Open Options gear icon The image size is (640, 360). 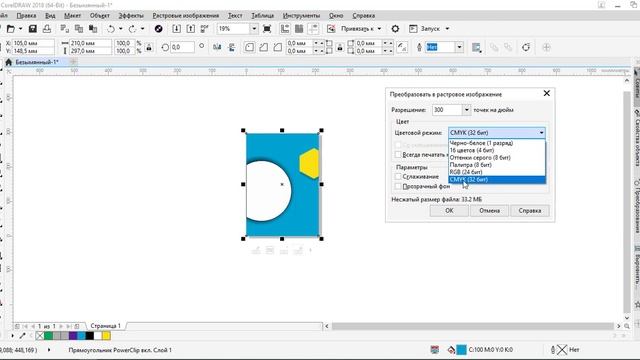[395, 29]
